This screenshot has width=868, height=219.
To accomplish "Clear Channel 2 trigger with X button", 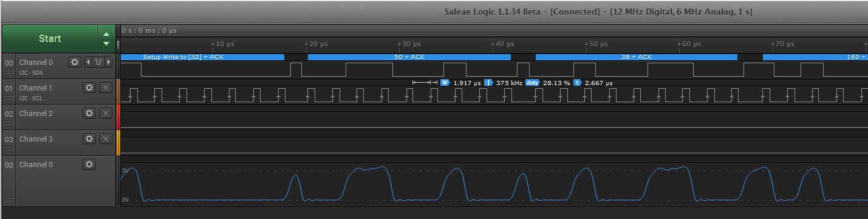I will [105, 113].
